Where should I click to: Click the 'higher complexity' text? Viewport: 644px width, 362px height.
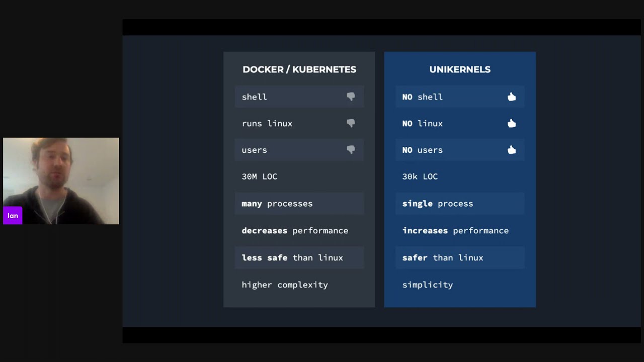(x=285, y=285)
